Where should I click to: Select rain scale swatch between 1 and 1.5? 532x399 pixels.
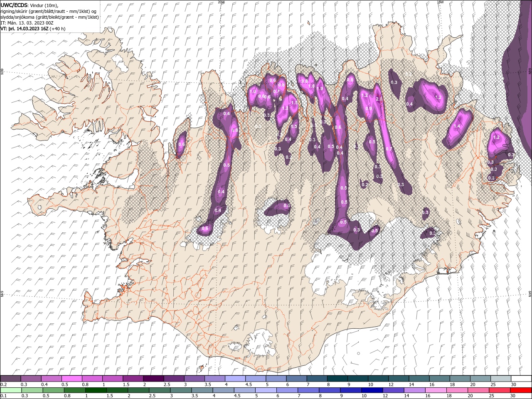96,390
